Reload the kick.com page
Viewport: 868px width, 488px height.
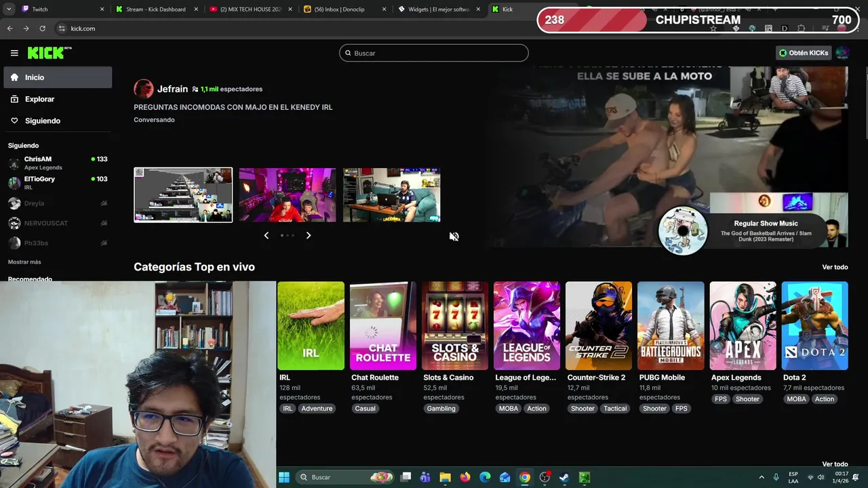(42, 28)
